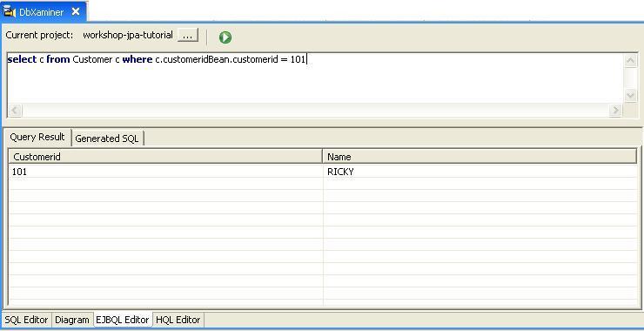644x331 pixels.
Task: Open the SQL Editor bottom tab
Action: 27,320
